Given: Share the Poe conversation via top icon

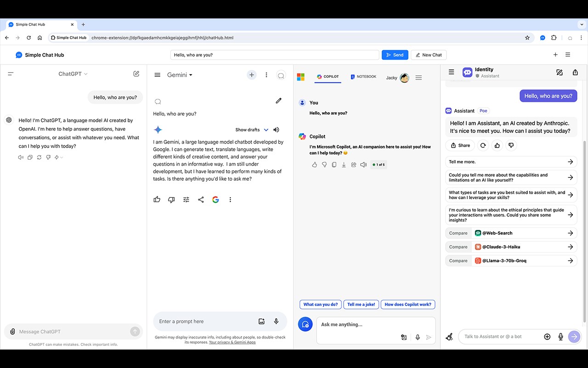Looking at the screenshot, I should point(575,72).
